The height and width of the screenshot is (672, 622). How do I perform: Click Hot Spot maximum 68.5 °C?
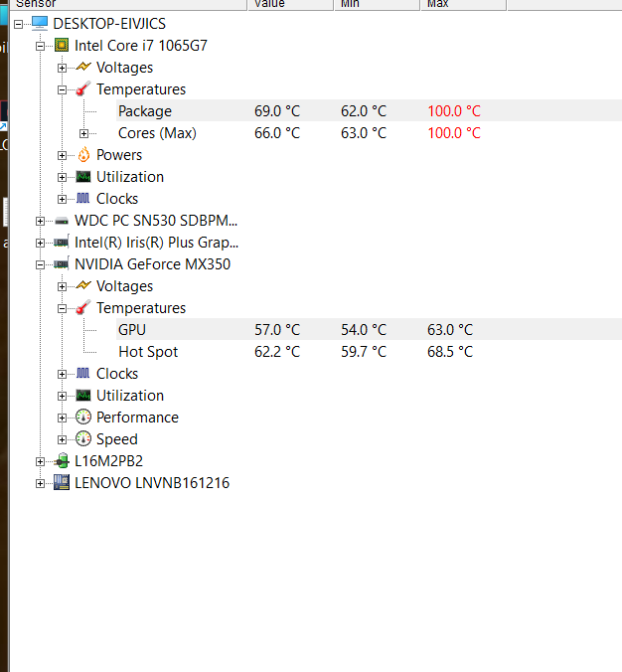click(x=450, y=352)
